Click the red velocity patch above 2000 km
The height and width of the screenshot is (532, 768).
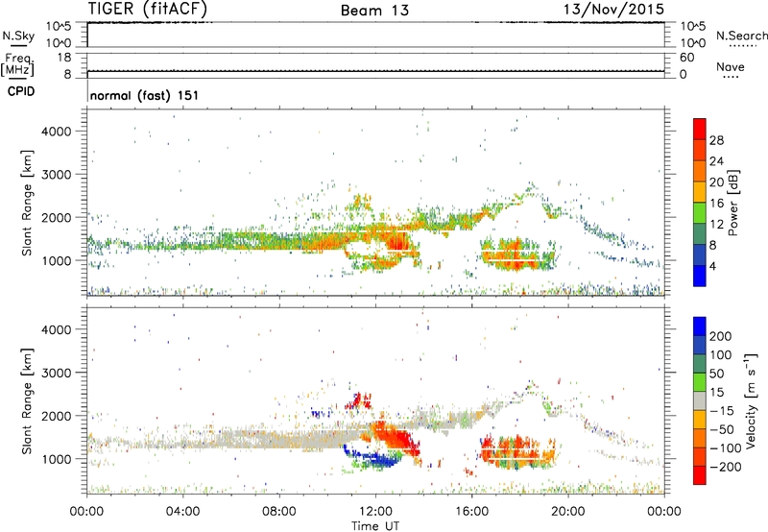pyautogui.click(x=358, y=400)
